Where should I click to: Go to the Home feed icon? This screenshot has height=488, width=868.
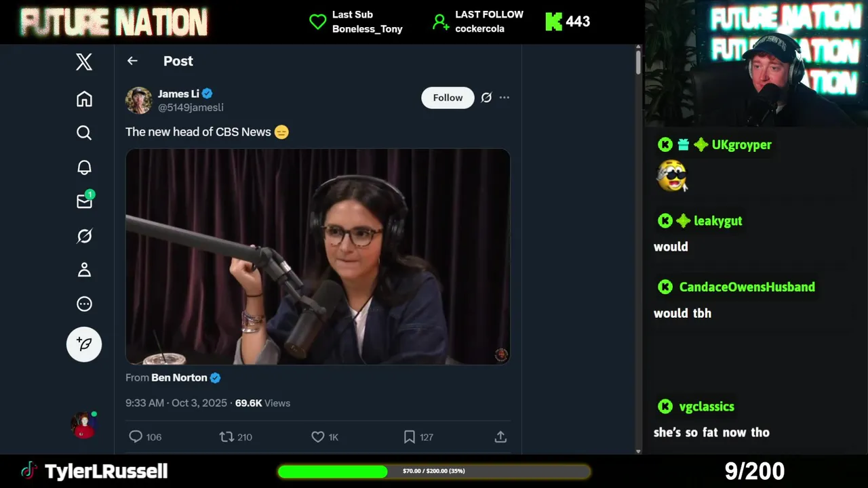[x=84, y=99]
